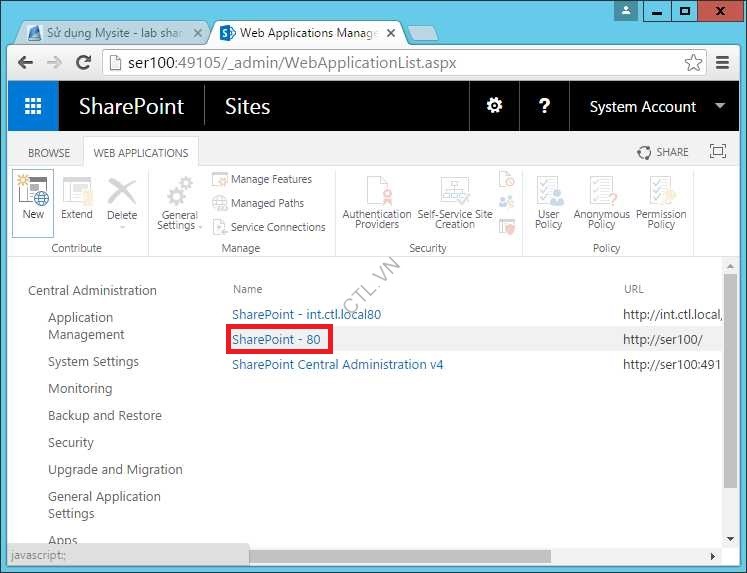Click the Chrome user profile icon

pyautogui.click(x=626, y=10)
